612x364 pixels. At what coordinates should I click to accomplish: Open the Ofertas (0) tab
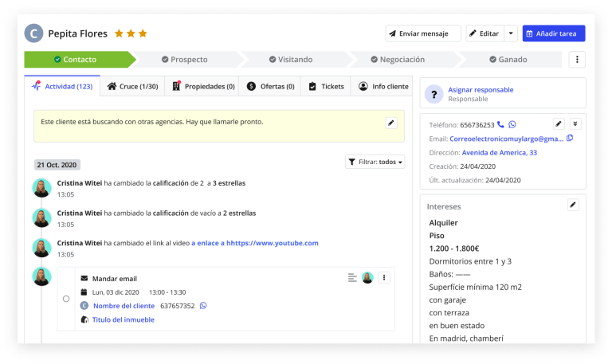click(271, 86)
